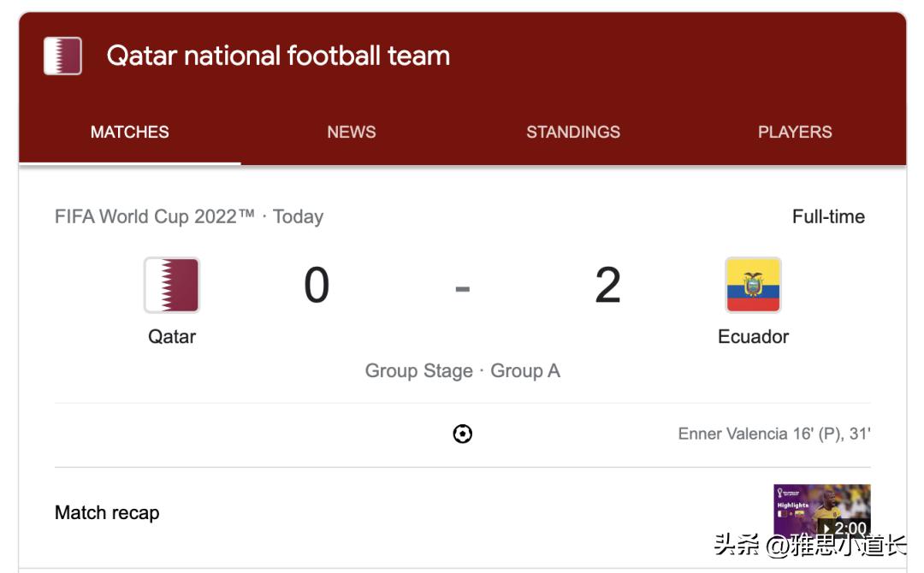The width and height of the screenshot is (924, 573).
Task: Click Qatar team flag beside score
Action: coord(172,286)
